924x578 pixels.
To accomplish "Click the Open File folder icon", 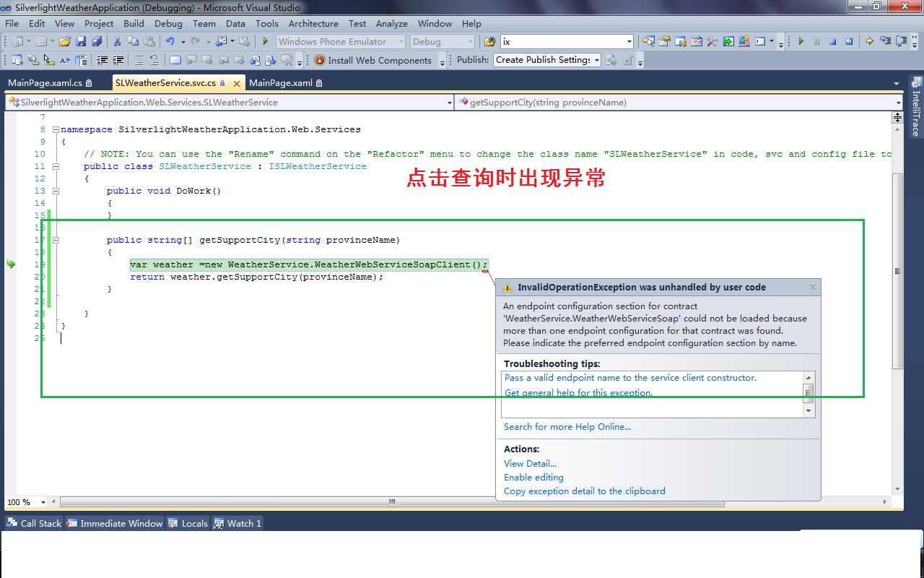I will [x=65, y=41].
